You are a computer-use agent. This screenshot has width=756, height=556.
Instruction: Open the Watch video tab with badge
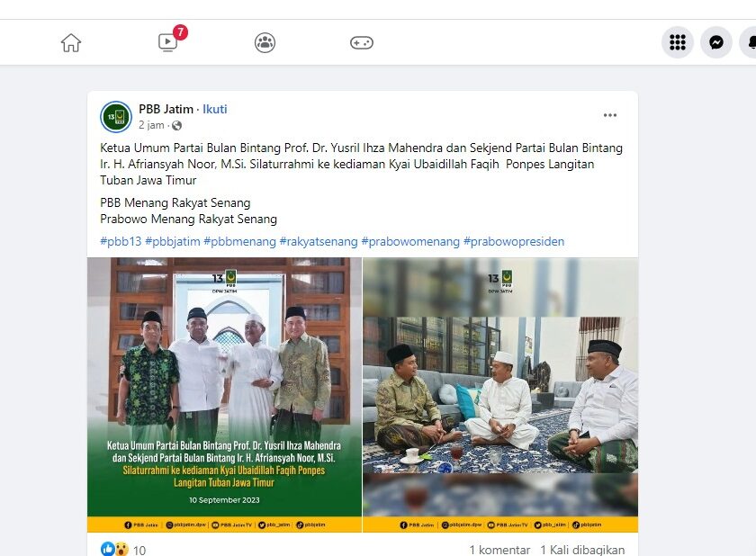169,41
